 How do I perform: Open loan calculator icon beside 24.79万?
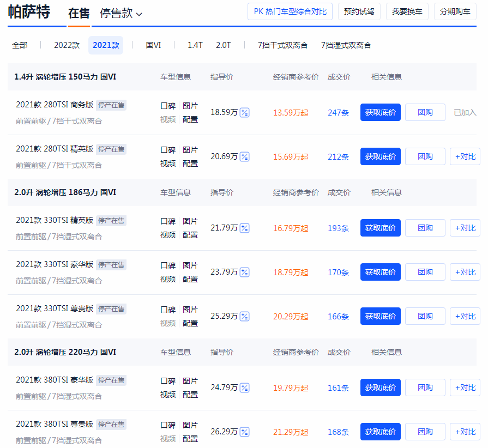245,388
